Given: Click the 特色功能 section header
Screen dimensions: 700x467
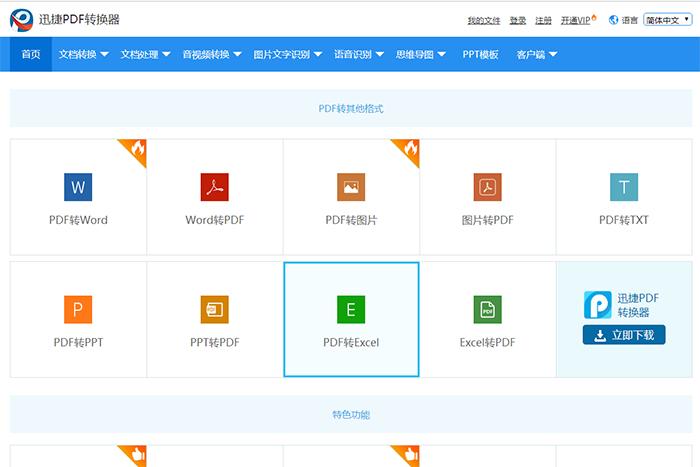Looking at the screenshot, I should pyautogui.click(x=351, y=415).
